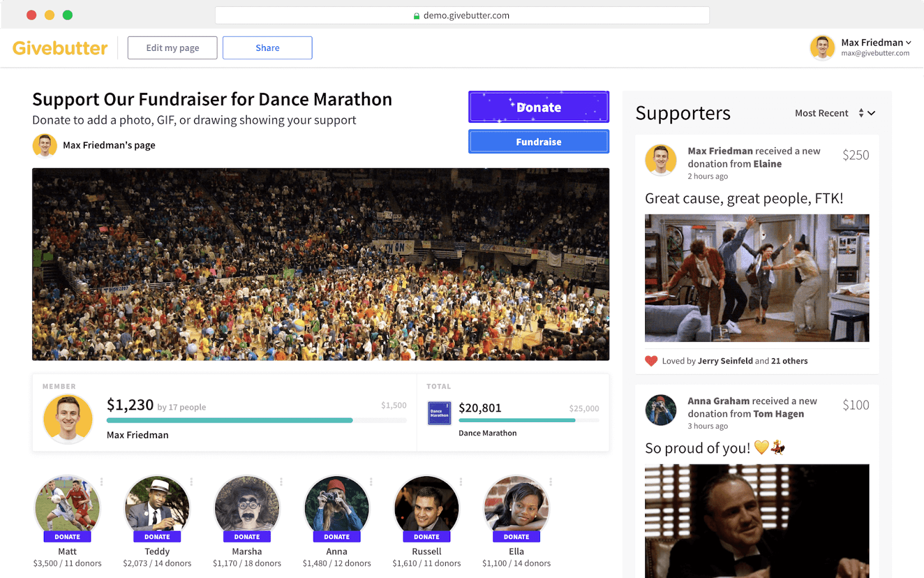Screen dimensions: 924x578
Task: Click avatar beside Max Friedman's page
Action: 44,145
